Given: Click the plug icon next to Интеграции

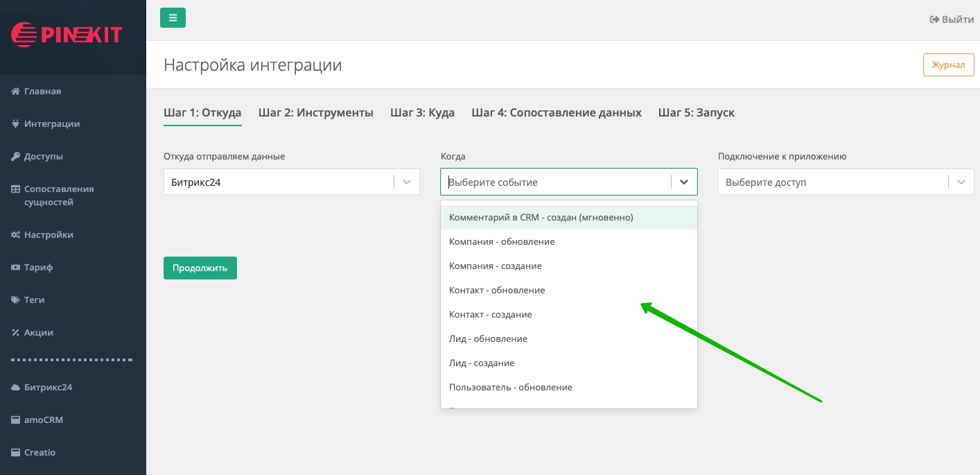Looking at the screenshot, I should click(15, 124).
